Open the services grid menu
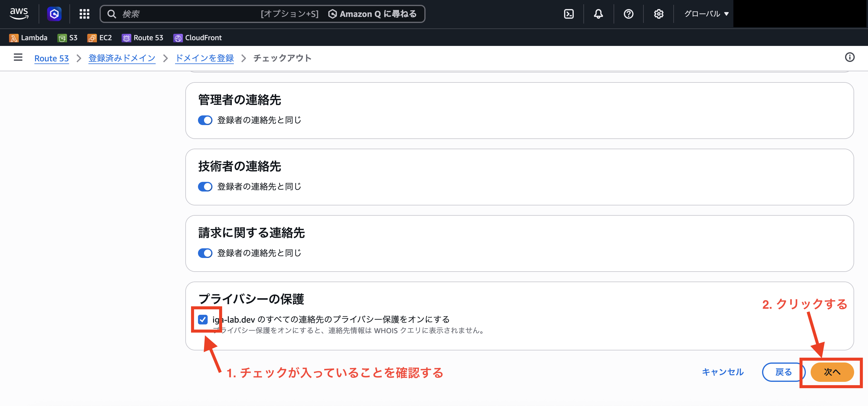 pyautogui.click(x=84, y=14)
